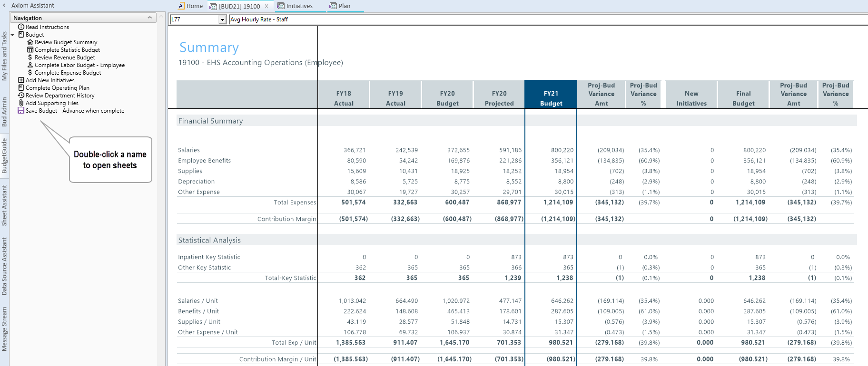868x366 pixels.
Task: Open the cell reference L77 dropdown
Action: (222, 20)
